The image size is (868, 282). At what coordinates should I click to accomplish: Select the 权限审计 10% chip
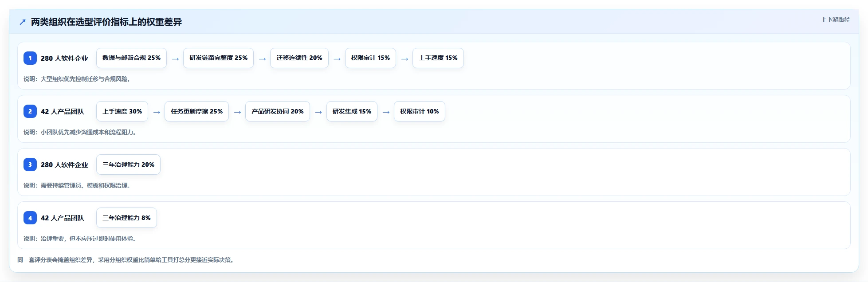point(420,111)
